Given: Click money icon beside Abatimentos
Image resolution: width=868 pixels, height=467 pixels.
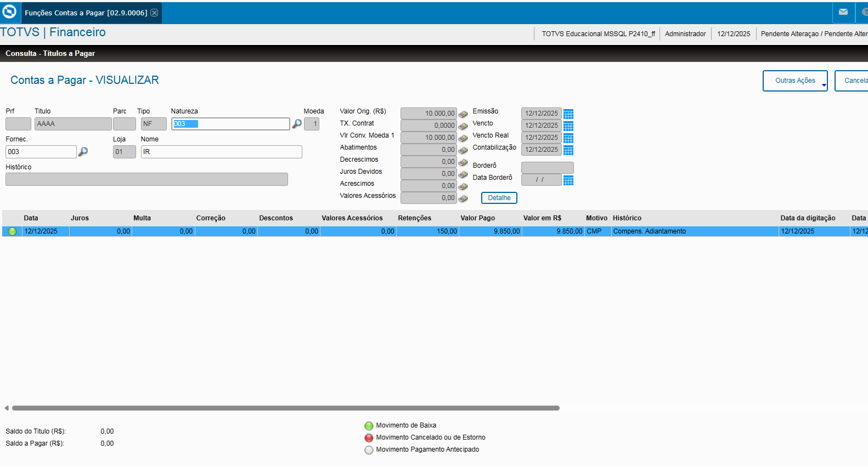Looking at the screenshot, I should [x=463, y=150].
